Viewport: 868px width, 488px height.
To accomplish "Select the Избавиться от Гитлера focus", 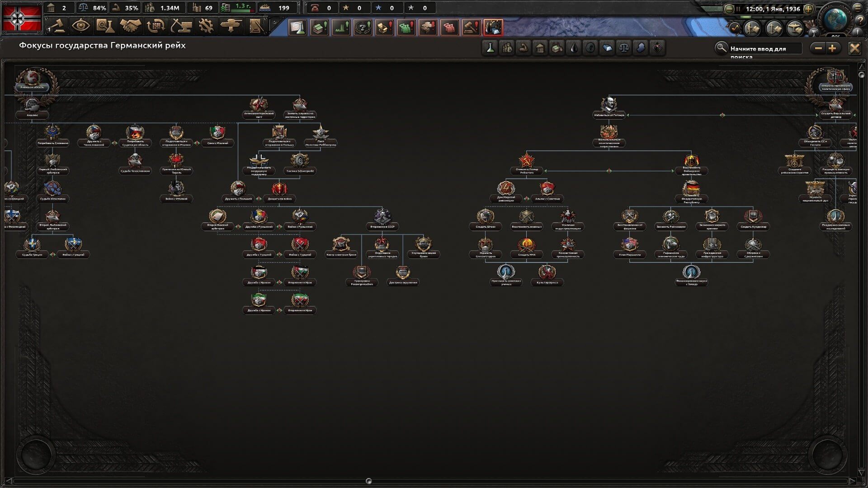I will click(609, 108).
